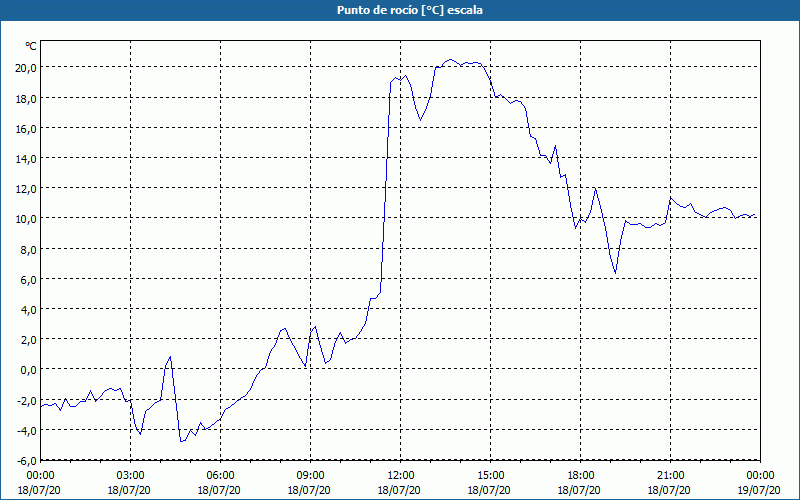Select the 8,0 y-axis label

tap(28, 249)
